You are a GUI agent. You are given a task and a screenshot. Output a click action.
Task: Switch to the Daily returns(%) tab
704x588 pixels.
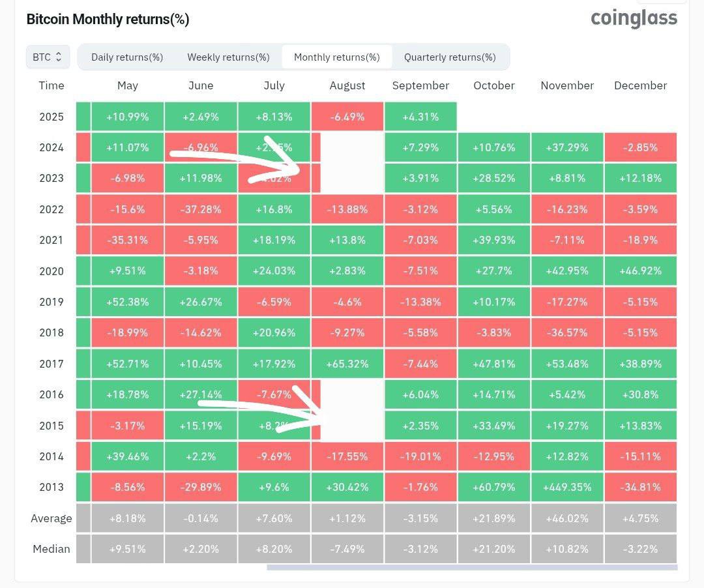[x=127, y=57]
